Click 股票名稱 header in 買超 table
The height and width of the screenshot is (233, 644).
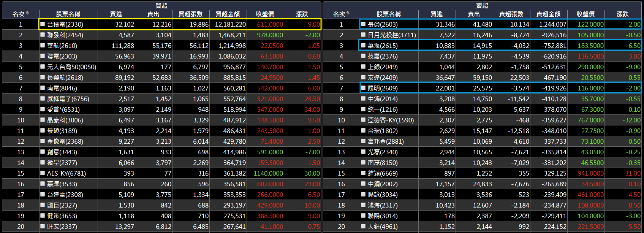pyautogui.click(x=68, y=14)
